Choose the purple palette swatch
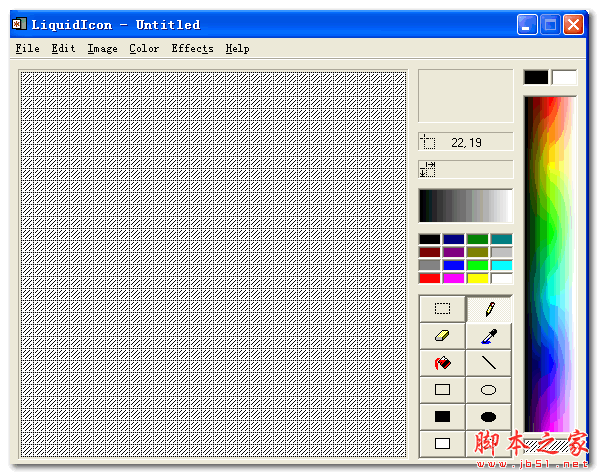The height and width of the screenshot is (475, 600). [454, 252]
